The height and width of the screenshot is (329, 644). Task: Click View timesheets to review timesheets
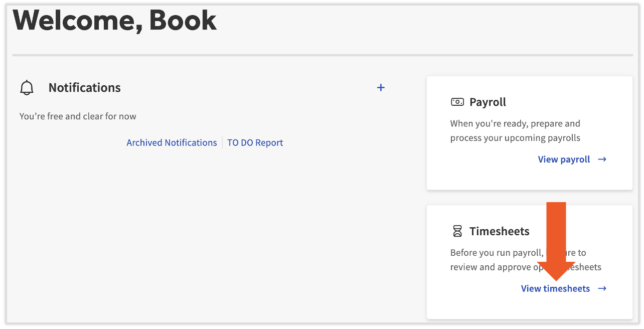click(555, 288)
